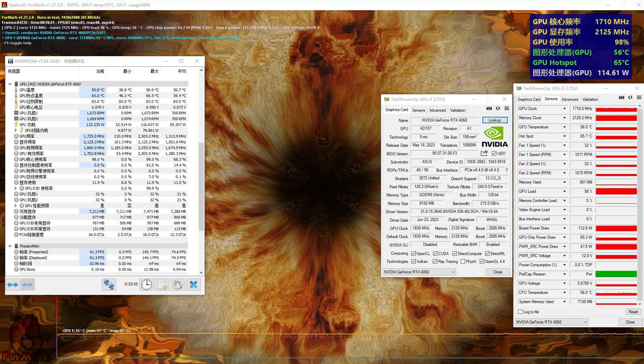This screenshot has height=364, width=644.
Task: Click Bus Interface question mark help icon
Action: [506, 170]
